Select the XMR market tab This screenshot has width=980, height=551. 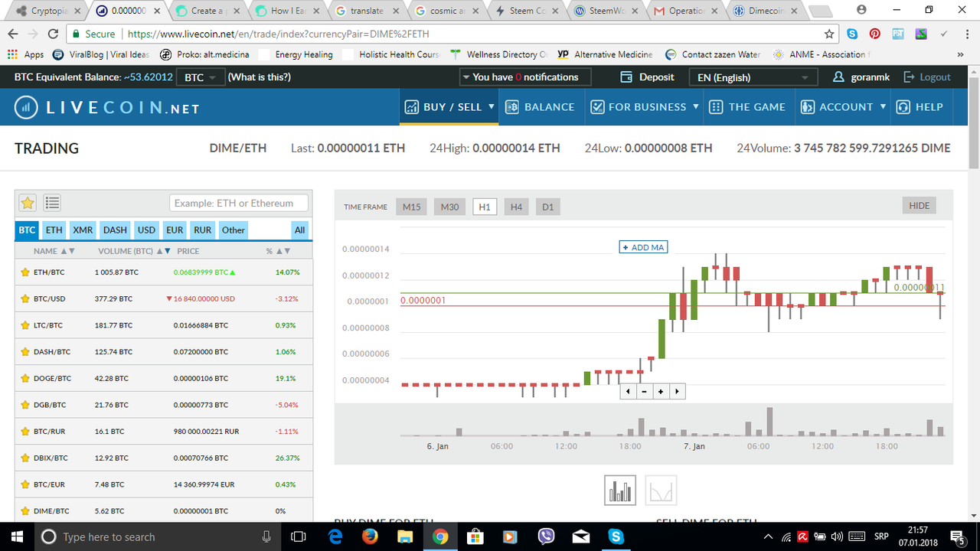pos(83,230)
